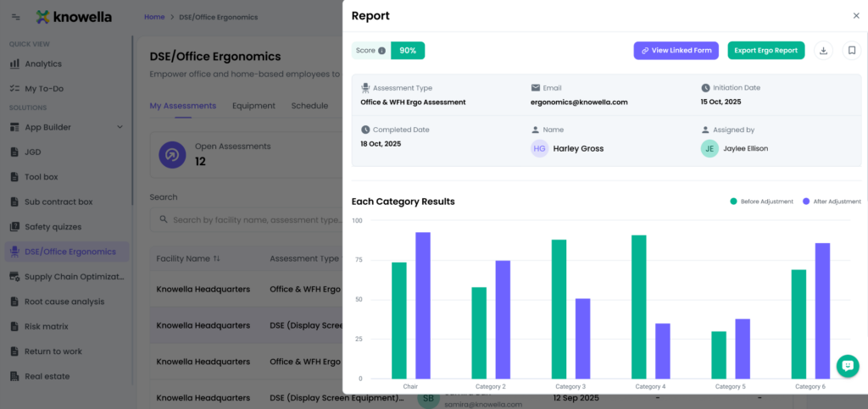Screen dimensions: 868x409
Task: Click the View Linked Form button
Action: [676, 50]
